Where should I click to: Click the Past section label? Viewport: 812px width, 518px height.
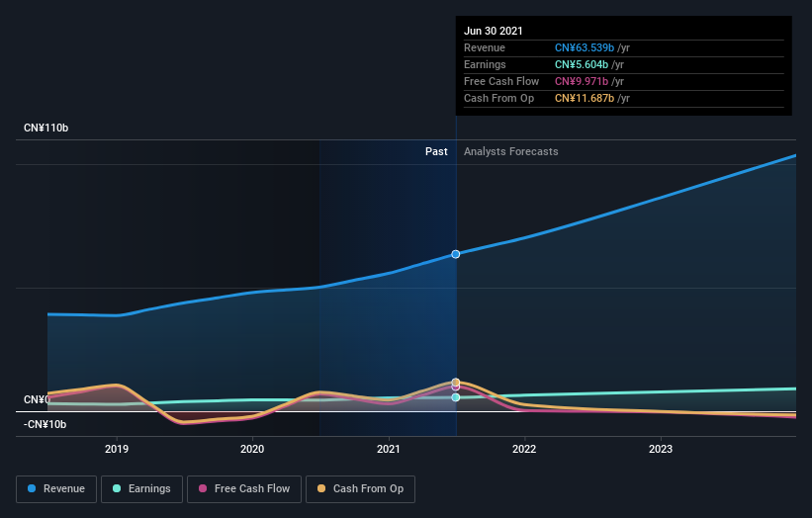tap(436, 151)
